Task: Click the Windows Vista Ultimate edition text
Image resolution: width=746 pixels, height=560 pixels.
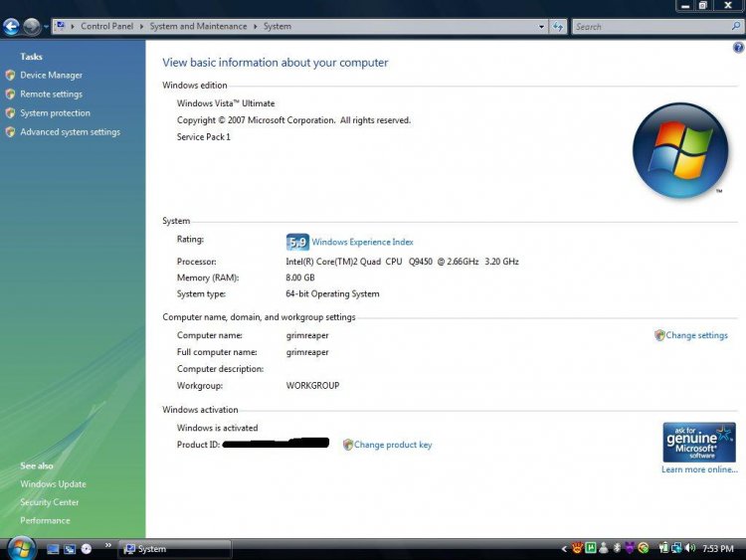Action: (226, 103)
